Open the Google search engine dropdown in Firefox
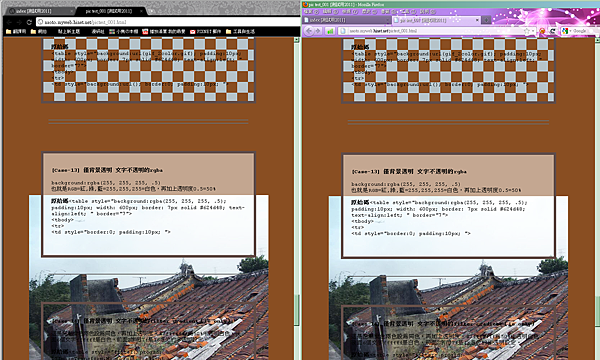This screenshot has height=360, width=600. [x=566, y=31]
